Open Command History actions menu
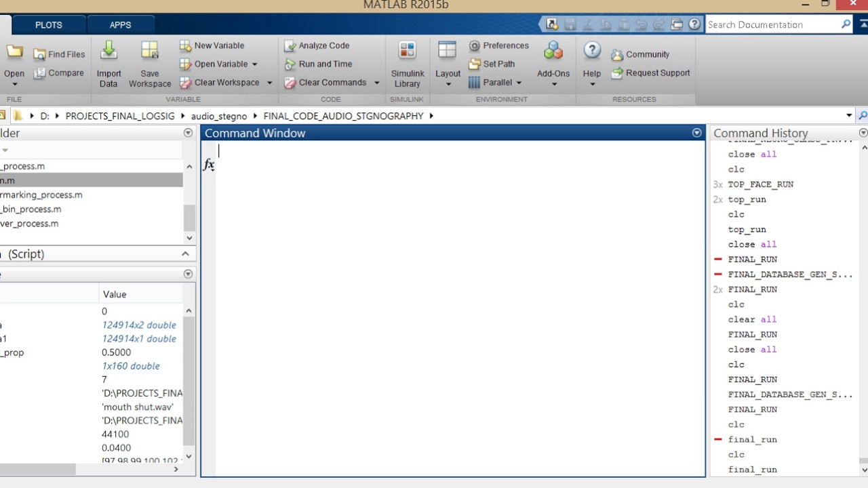This screenshot has height=488, width=868. (863, 133)
